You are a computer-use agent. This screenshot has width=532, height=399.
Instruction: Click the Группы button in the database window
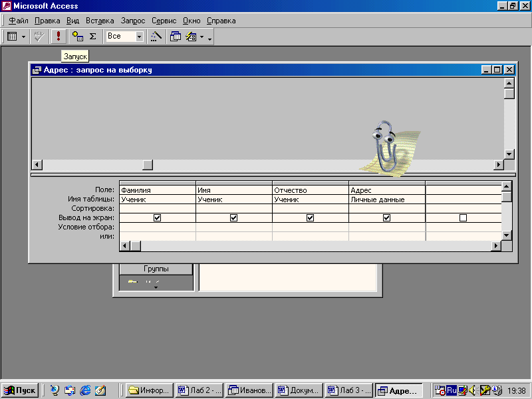(156, 269)
